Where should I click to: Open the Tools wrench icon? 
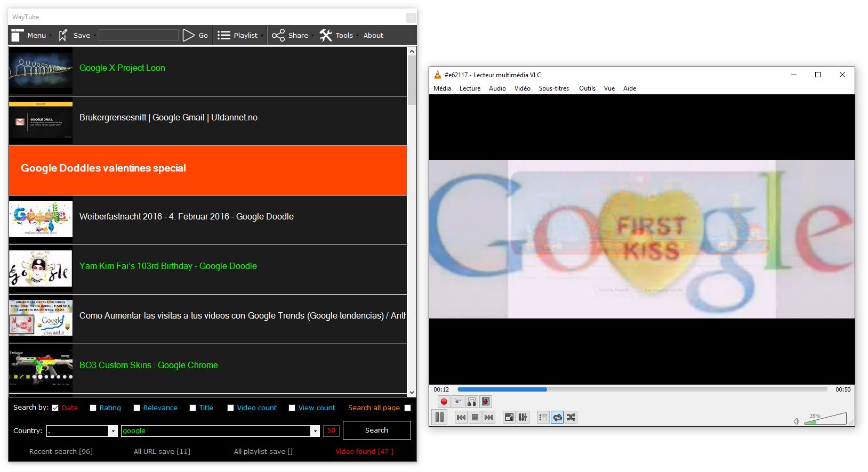(326, 35)
